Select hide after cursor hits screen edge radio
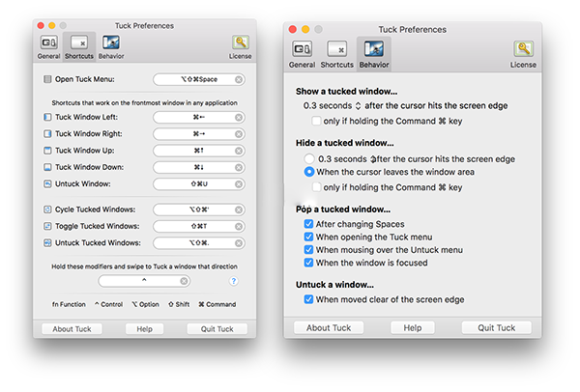The height and width of the screenshot is (392, 580). pyautogui.click(x=309, y=158)
